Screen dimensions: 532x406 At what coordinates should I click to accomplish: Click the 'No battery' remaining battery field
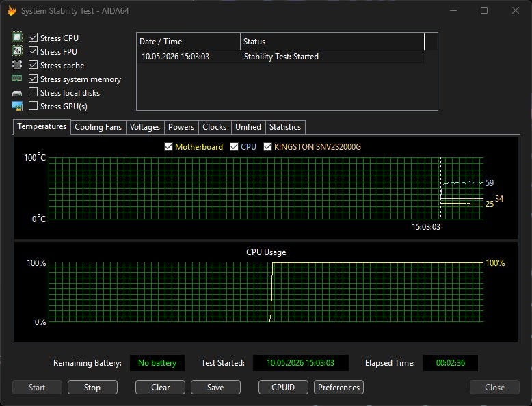point(157,363)
